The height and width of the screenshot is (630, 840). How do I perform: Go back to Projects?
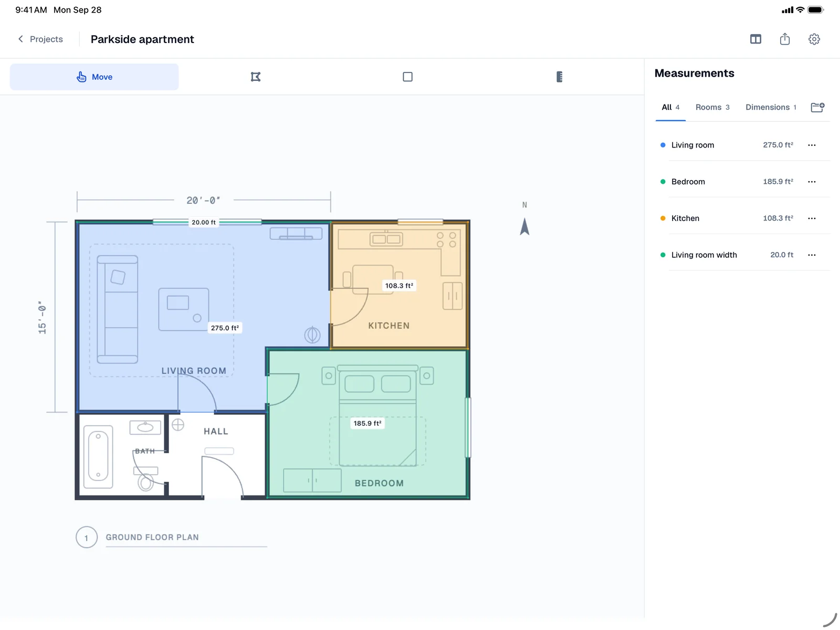pos(40,39)
